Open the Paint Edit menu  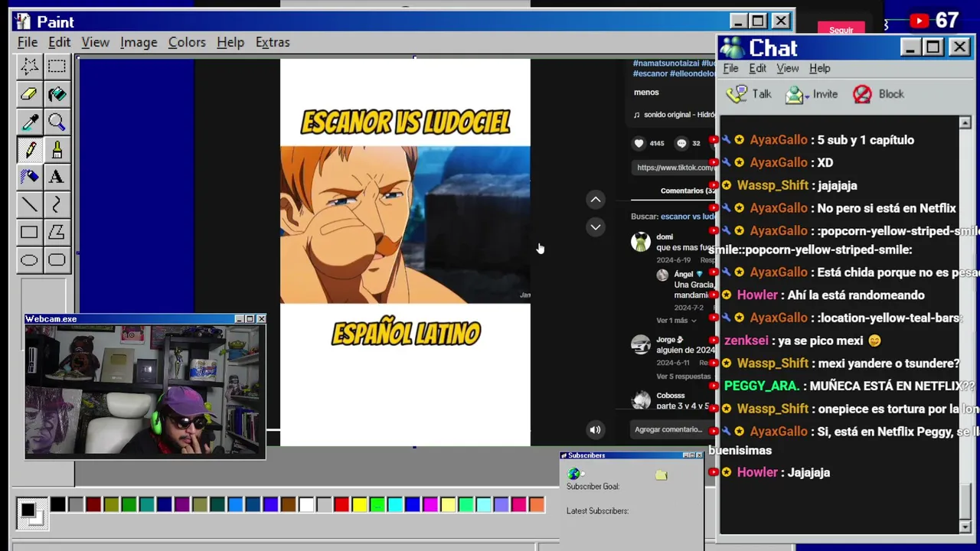pyautogui.click(x=59, y=42)
